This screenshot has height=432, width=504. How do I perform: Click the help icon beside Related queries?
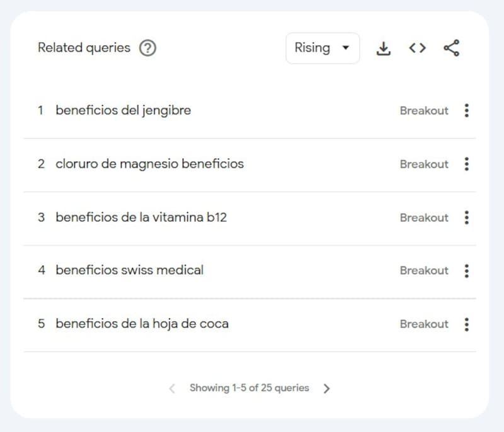click(x=147, y=48)
